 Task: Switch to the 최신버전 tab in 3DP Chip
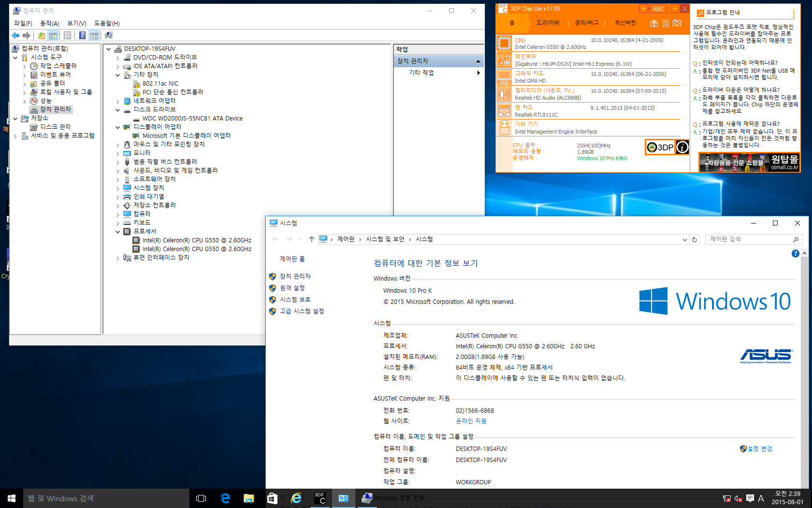[x=625, y=23]
